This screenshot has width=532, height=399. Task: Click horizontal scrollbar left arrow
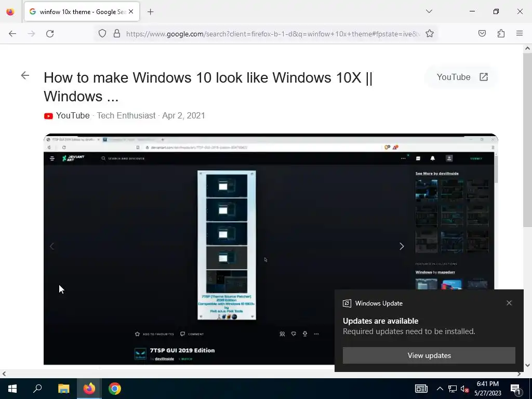(4, 374)
